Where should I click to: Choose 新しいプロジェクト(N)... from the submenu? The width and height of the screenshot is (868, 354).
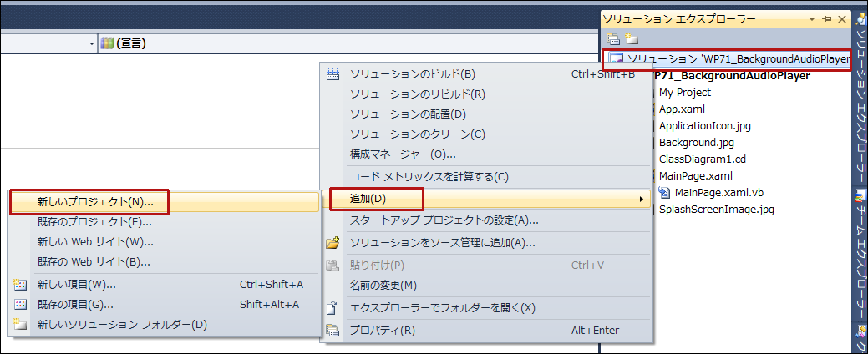click(165, 202)
